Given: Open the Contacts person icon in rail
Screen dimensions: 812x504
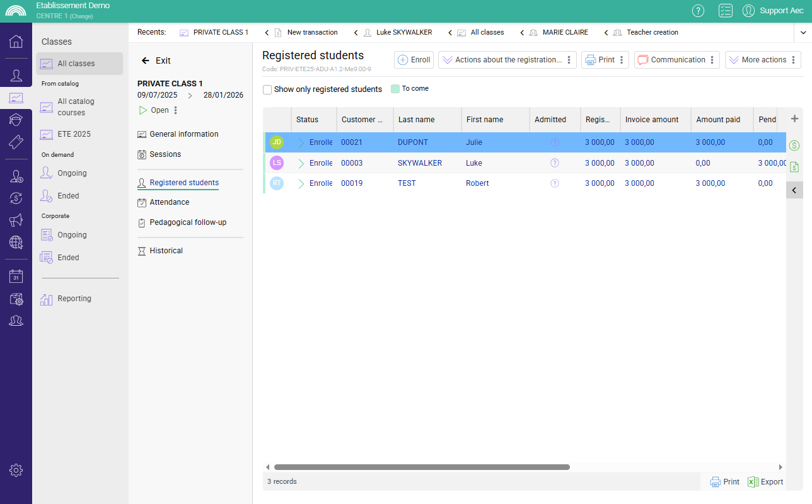Looking at the screenshot, I should 16,76.
